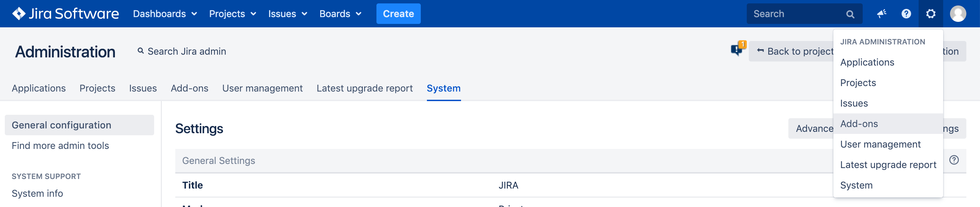Choose User management in Jira Administration menu

(x=888, y=144)
